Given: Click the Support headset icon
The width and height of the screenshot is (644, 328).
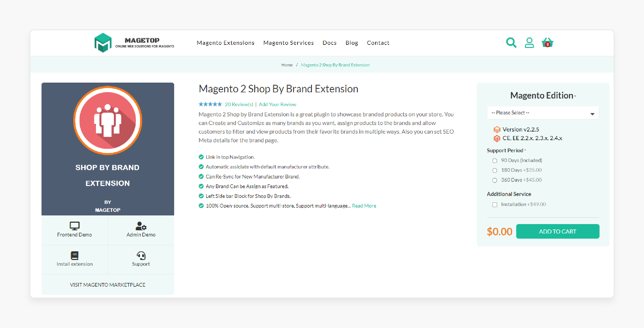Looking at the screenshot, I should [141, 255].
